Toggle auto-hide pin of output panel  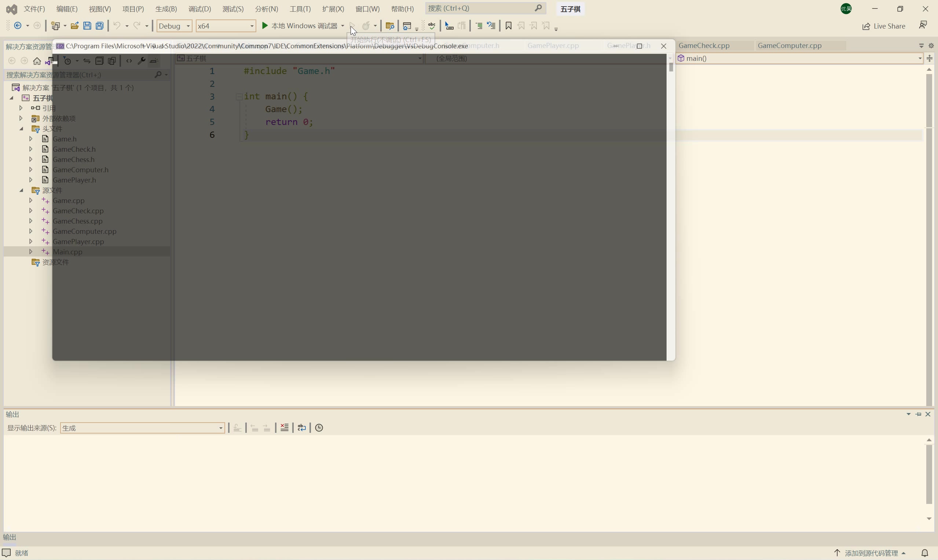click(x=918, y=415)
